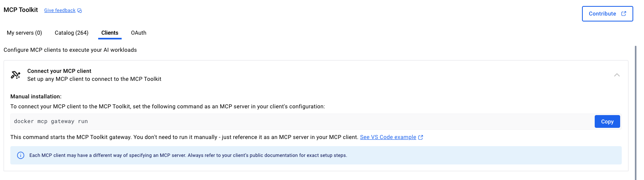This screenshot has height=180, width=644.
Task: Go to the OAuth tab
Action: (139, 33)
